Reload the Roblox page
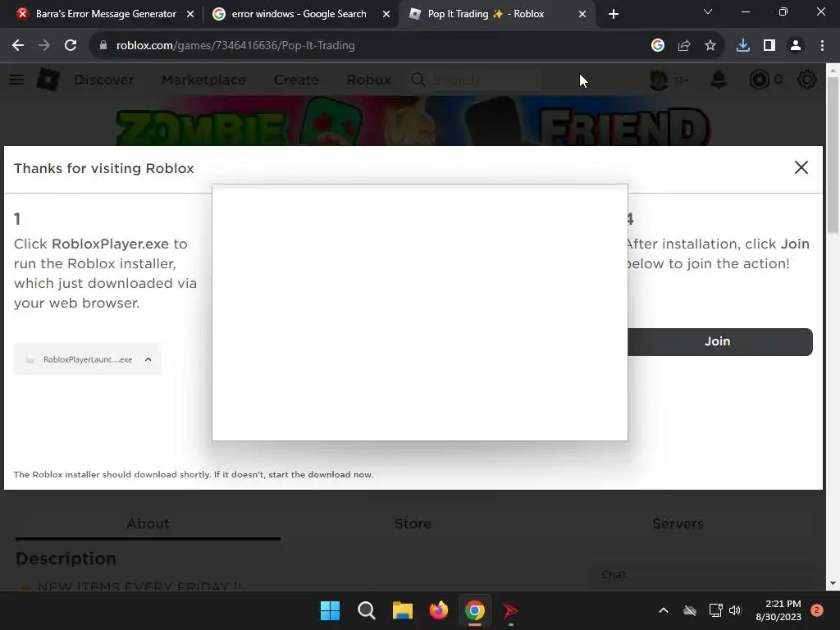Screen dimensions: 840x630 point(71,46)
